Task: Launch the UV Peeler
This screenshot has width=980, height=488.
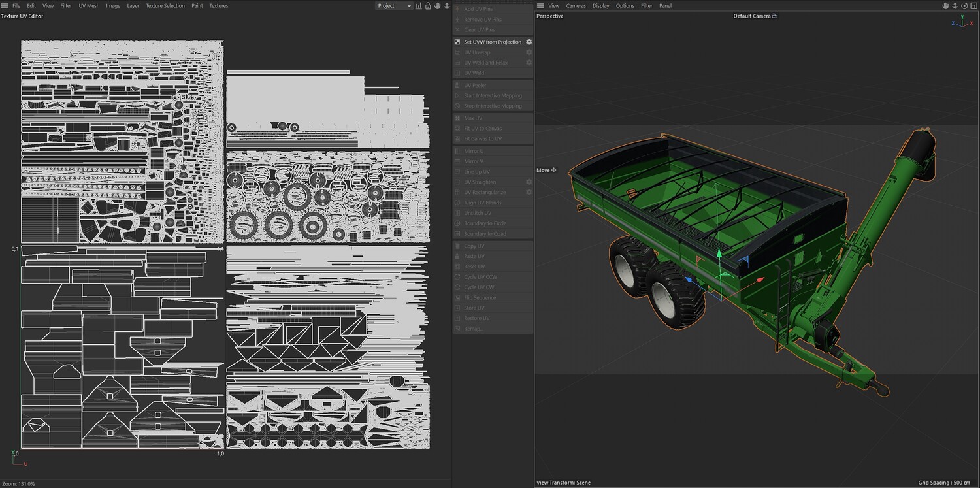Action: 493,86
